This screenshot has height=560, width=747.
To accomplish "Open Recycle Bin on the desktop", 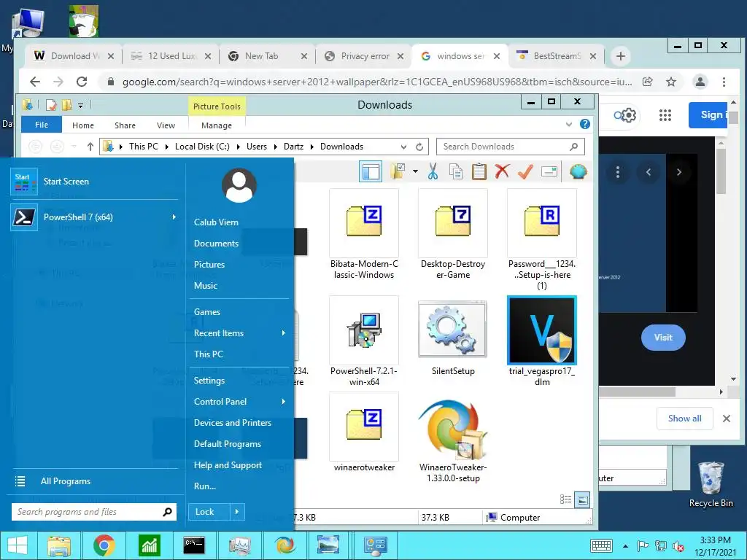I will coord(711,484).
